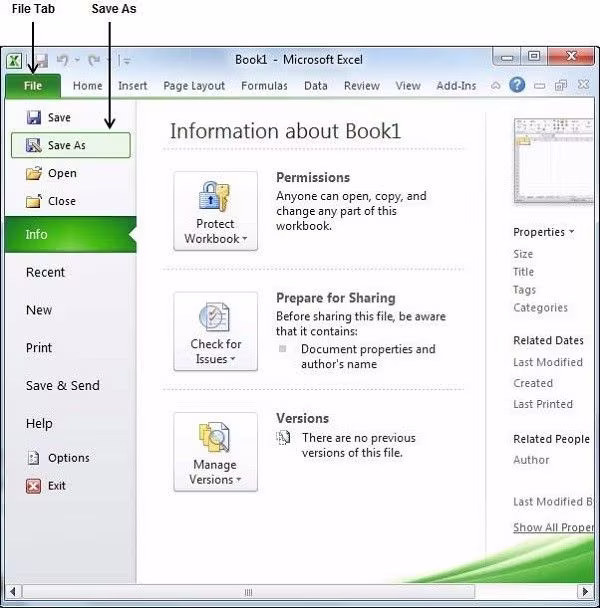Click the Excel logo icon in title bar
This screenshot has height=608, width=600.
pos(14,60)
